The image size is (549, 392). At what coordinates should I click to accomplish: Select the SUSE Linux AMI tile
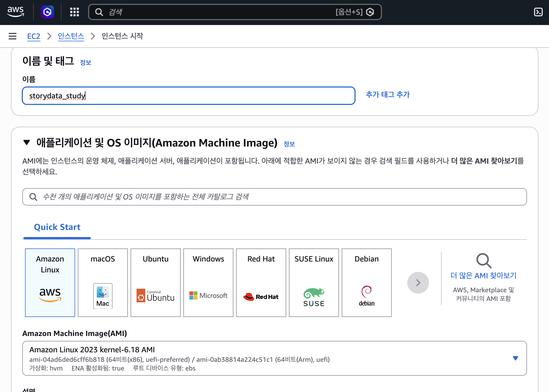[x=314, y=282]
